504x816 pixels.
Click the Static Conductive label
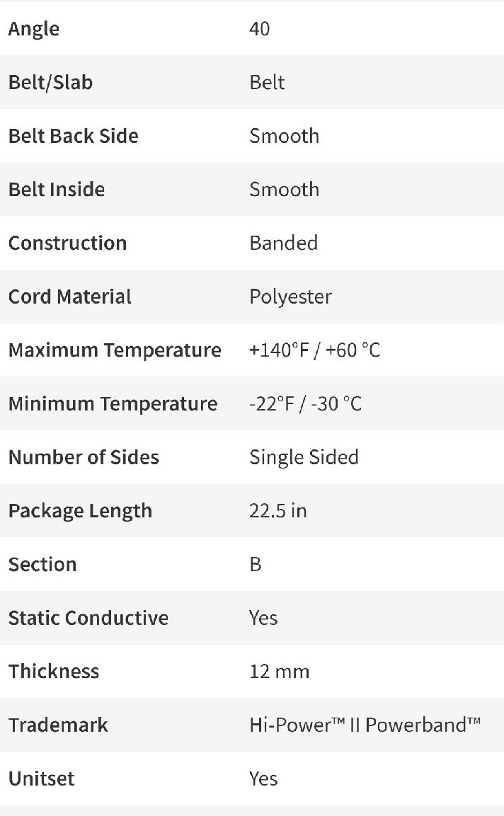click(x=88, y=619)
